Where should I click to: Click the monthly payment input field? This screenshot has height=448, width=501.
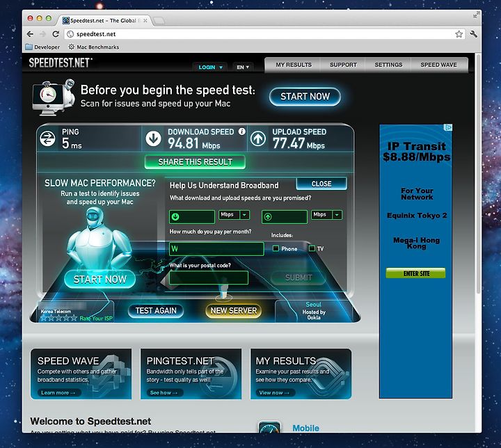coord(216,248)
